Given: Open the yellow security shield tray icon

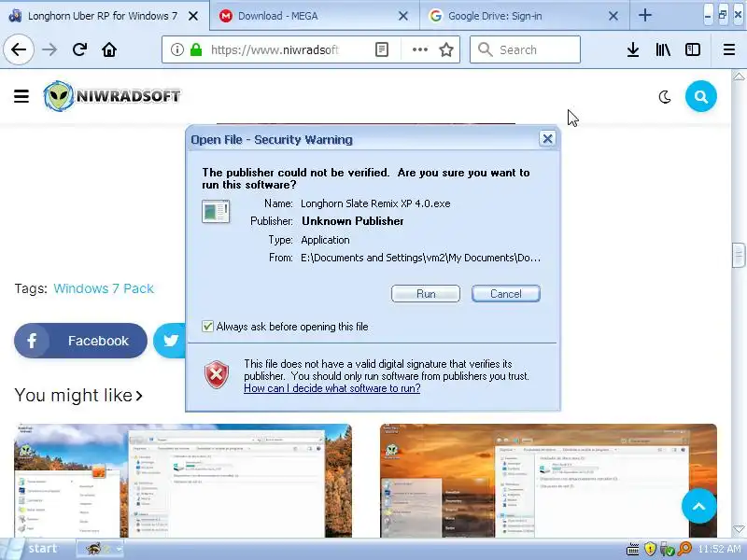Looking at the screenshot, I should coord(650,550).
